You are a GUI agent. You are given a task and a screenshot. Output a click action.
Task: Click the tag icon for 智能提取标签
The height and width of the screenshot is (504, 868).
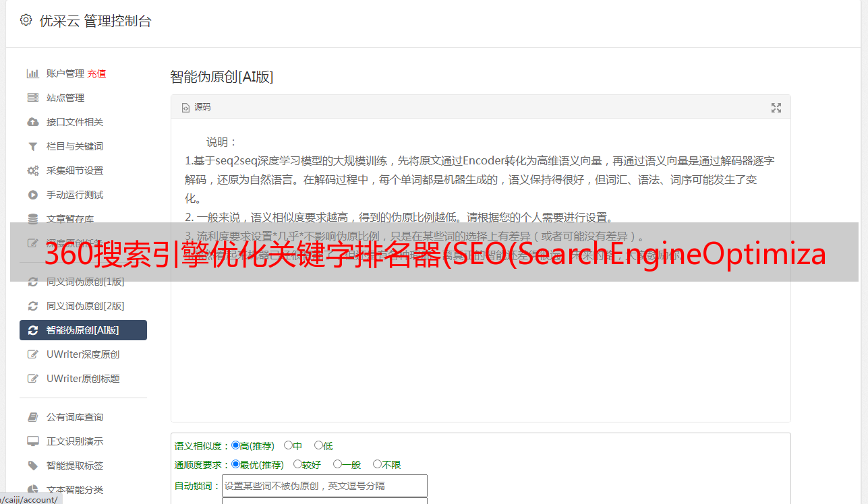tap(32, 466)
